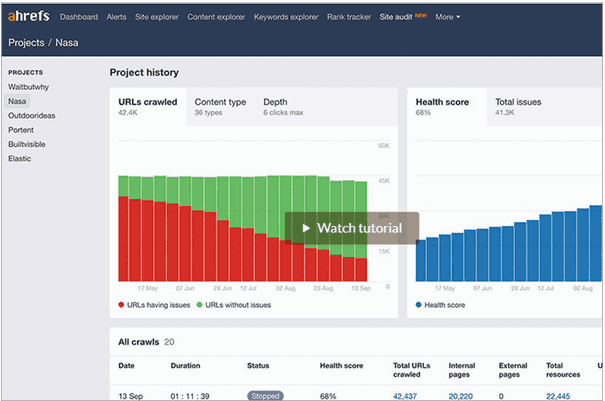Select the Builtvisible project
This screenshot has width=605, height=401.
[27, 144]
